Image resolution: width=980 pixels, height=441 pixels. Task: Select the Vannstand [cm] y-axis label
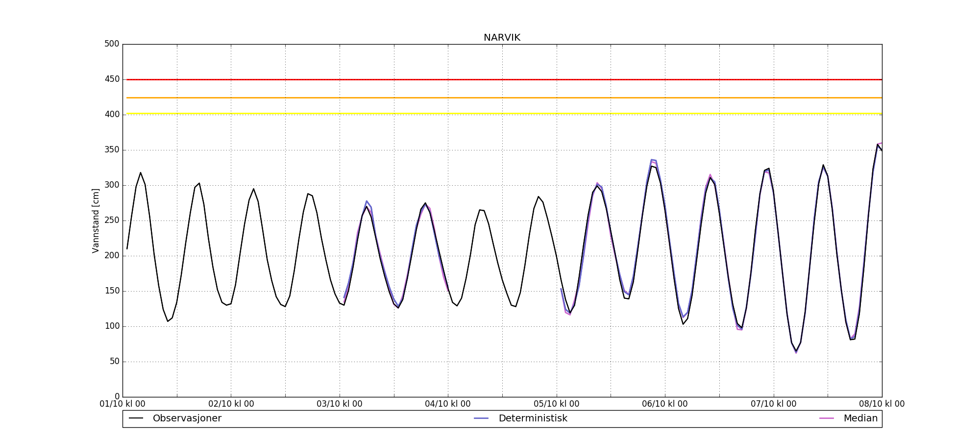click(x=96, y=220)
